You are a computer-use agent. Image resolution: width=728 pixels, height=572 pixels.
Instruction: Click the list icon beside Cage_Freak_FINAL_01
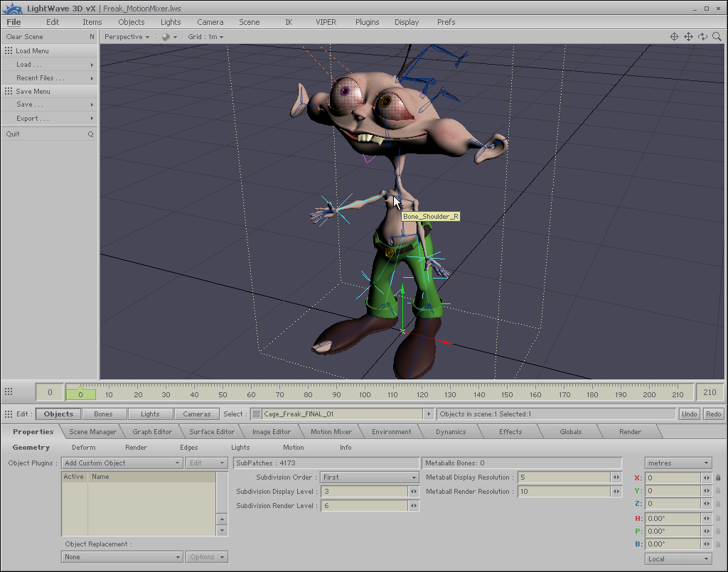click(256, 414)
